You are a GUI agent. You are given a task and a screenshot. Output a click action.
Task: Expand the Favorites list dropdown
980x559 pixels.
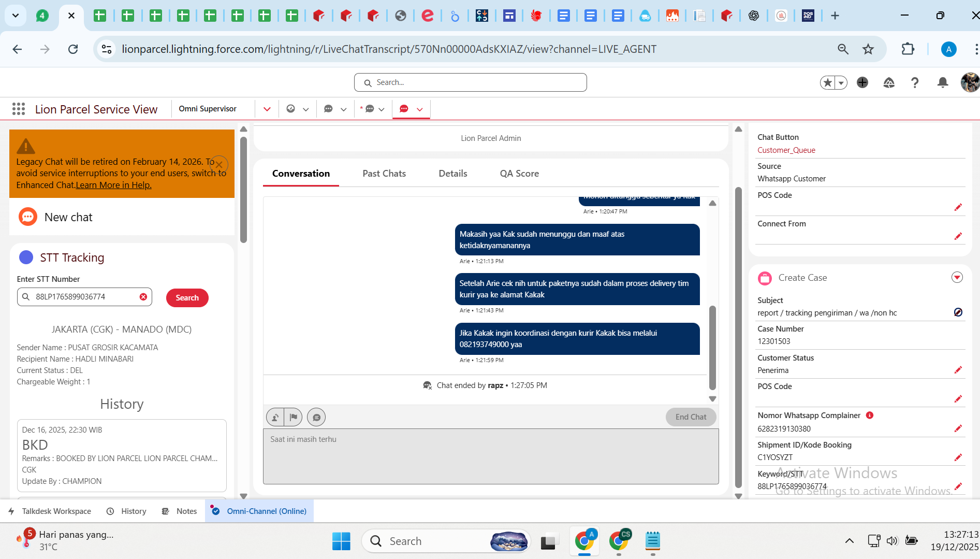[841, 82]
